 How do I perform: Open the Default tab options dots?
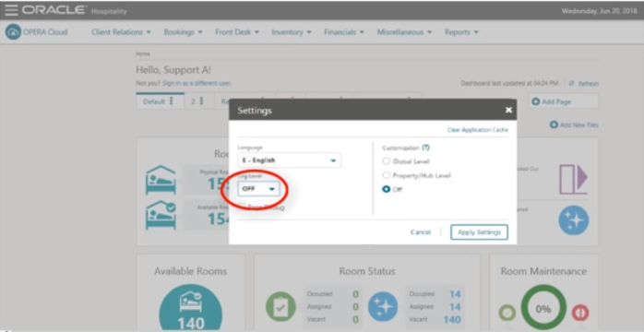click(172, 101)
